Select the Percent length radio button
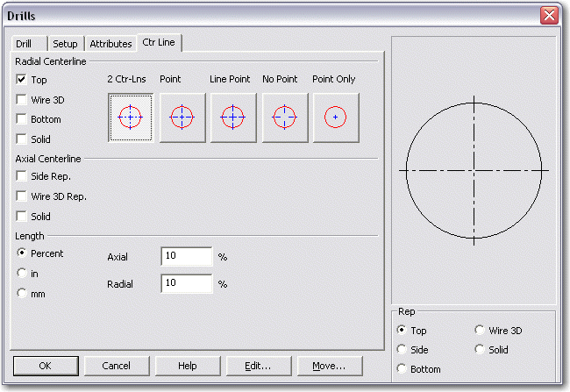Image resolution: width=570 pixels, height=392 pixels. 22,253
